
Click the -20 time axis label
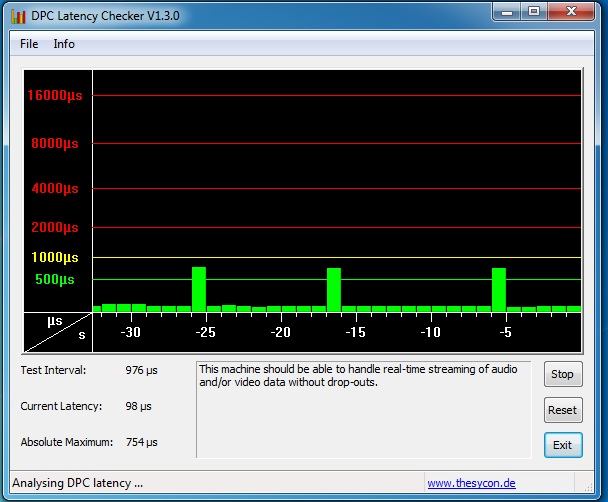(280, 332)
